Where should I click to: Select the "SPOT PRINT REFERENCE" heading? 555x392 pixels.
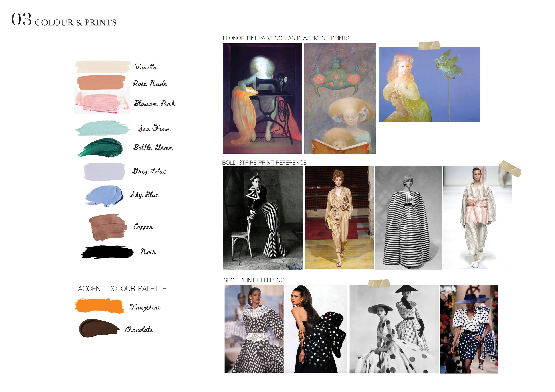tap(256, 280)
